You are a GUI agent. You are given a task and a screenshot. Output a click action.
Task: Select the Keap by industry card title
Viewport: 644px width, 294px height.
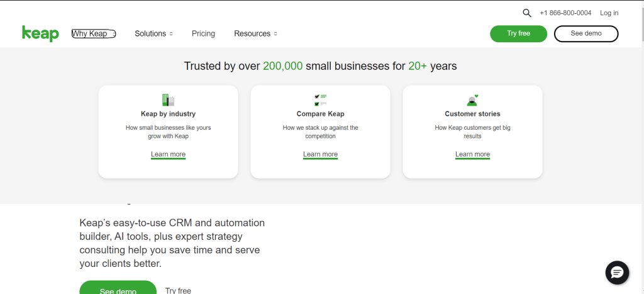(168, 114)
